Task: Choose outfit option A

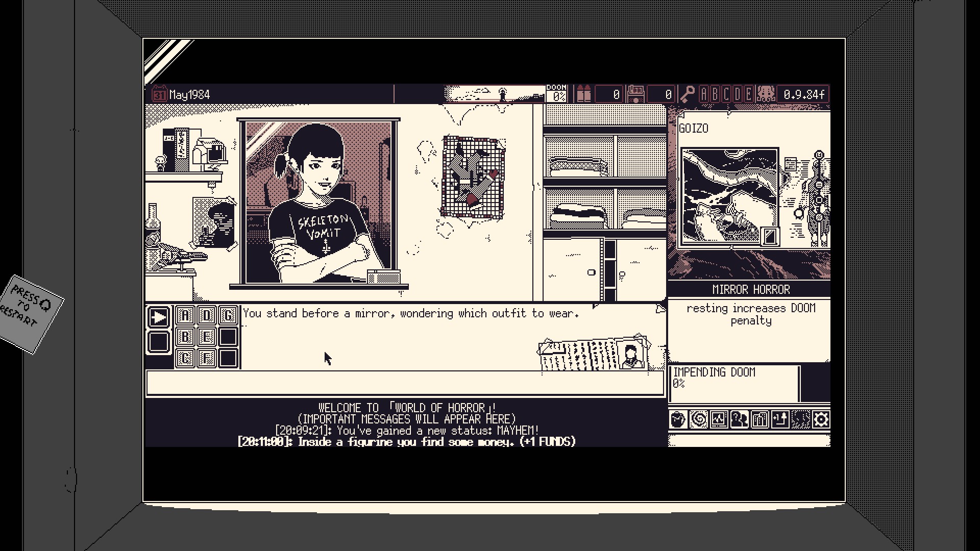Action: pyautogui.click(x=185, y=316)
